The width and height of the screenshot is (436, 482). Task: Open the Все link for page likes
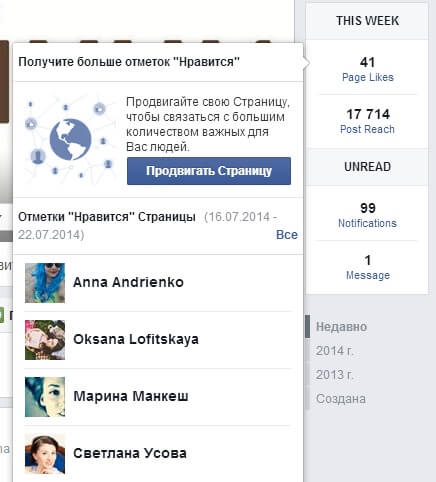tap(287, 235)
